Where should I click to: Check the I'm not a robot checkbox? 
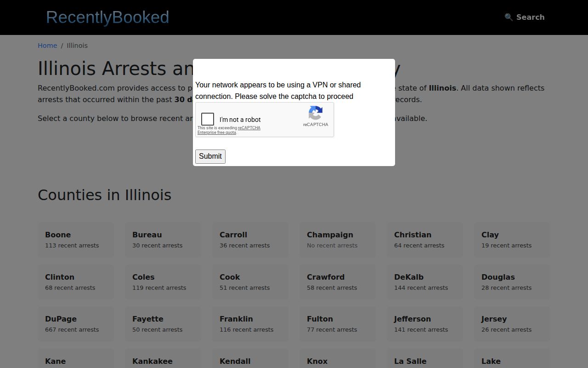pyautogui.click(x=208, y=119)
